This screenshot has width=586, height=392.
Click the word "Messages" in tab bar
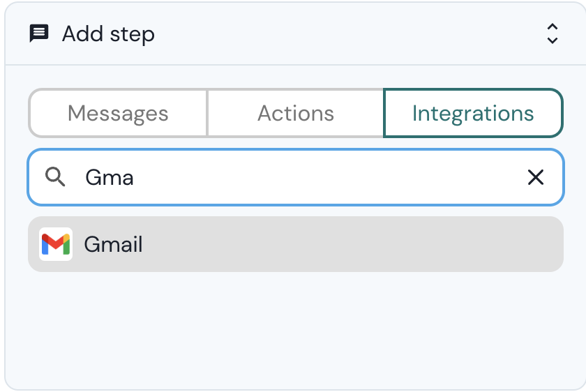[118, 113]
